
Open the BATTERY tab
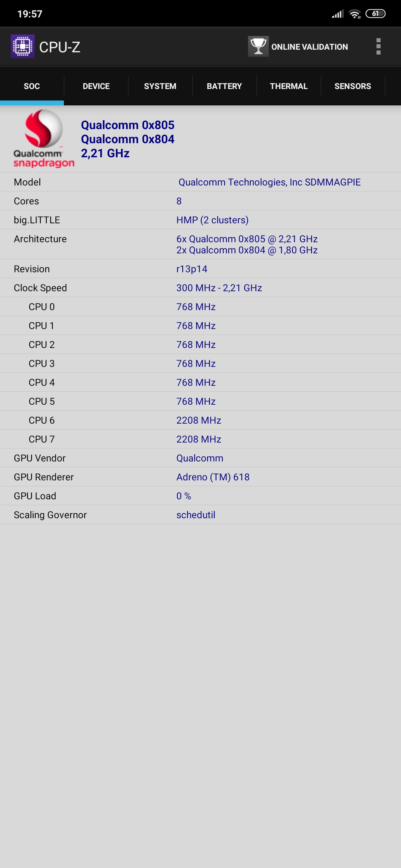tap(224, 86)
